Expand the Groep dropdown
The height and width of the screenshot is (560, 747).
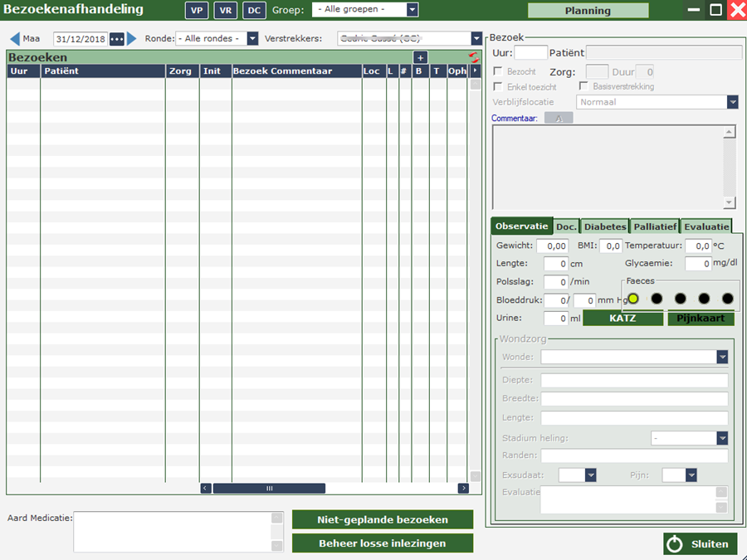tap(412, 11)
